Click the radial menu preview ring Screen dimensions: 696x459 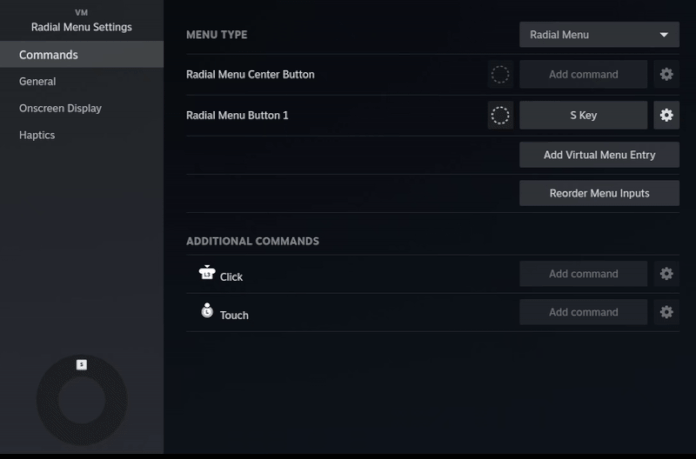coord(82,400)
